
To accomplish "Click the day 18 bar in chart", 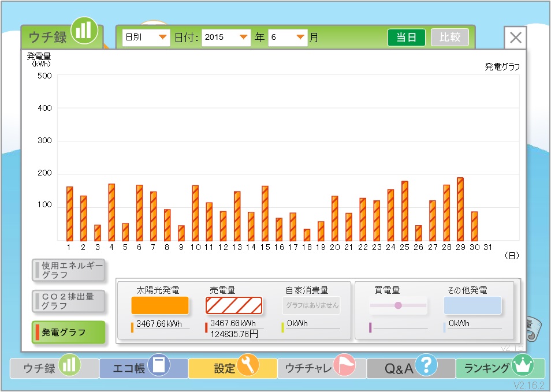I will (x=307, y=235).
